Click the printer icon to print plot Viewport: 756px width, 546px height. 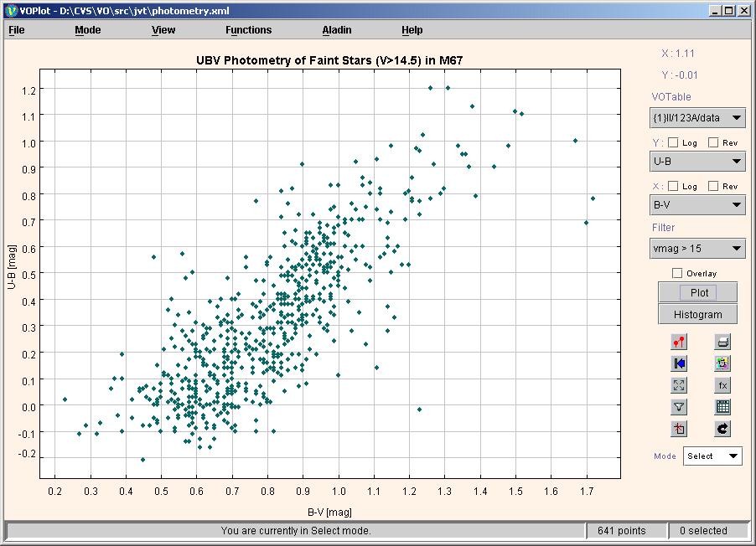(x=722, y=342)
